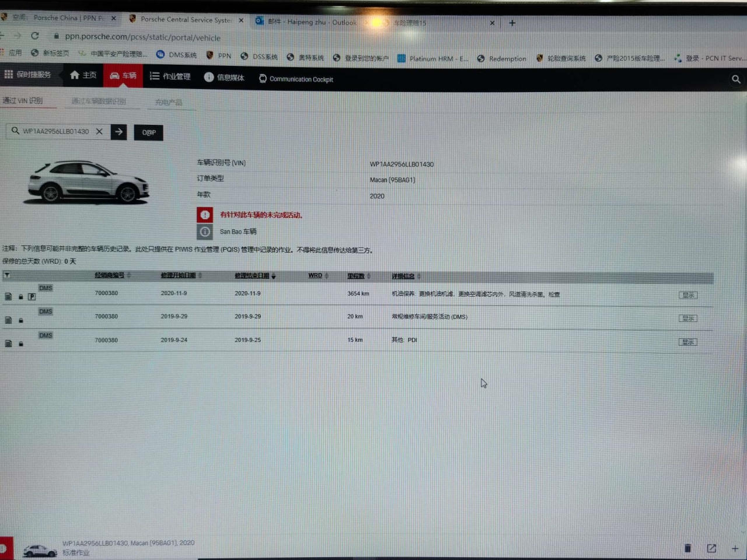The width and height of the screenshot is (747, 560).
Task: Click the DMS tag in the 2020-11-9 row
Action: [46, 288]
